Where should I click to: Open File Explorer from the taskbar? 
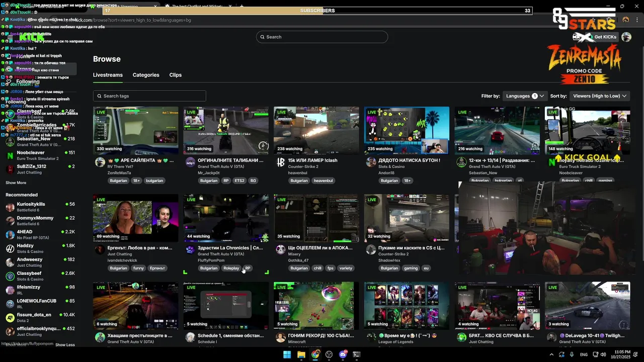(x=301, y=354)
